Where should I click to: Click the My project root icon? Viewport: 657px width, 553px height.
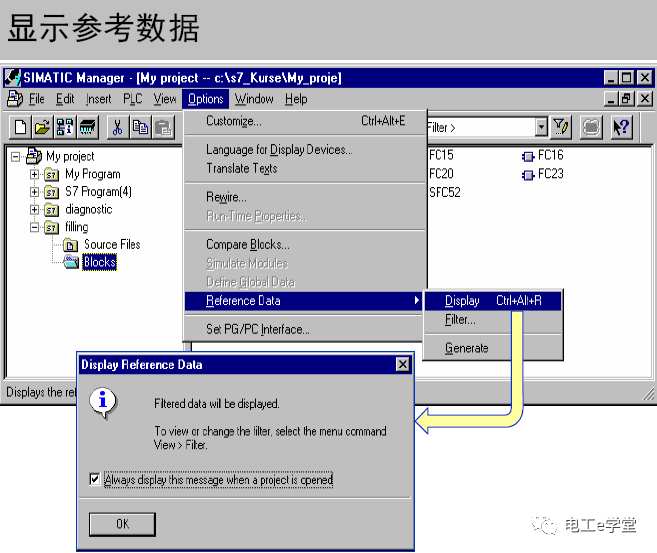click(34, 156)
